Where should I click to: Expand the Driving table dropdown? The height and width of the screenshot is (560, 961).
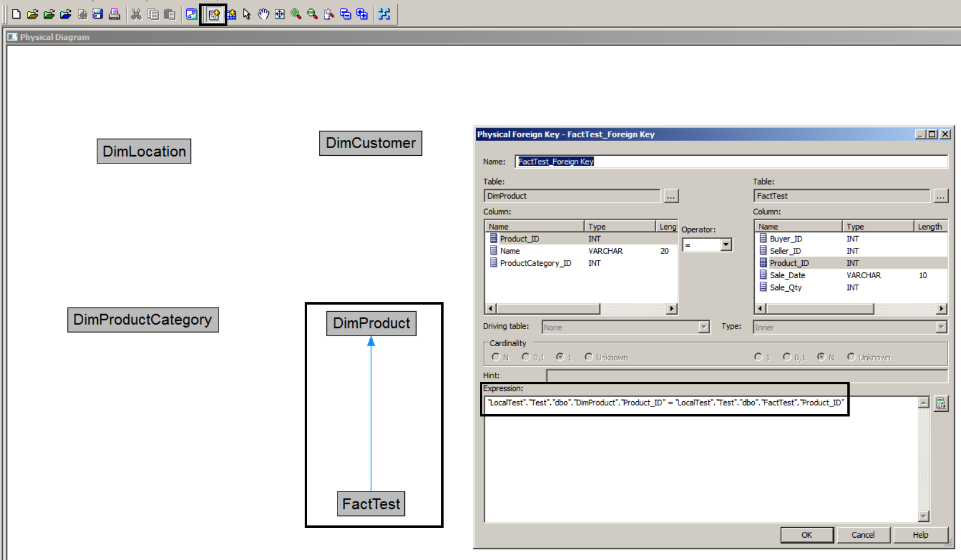click(x=704, y=327)
